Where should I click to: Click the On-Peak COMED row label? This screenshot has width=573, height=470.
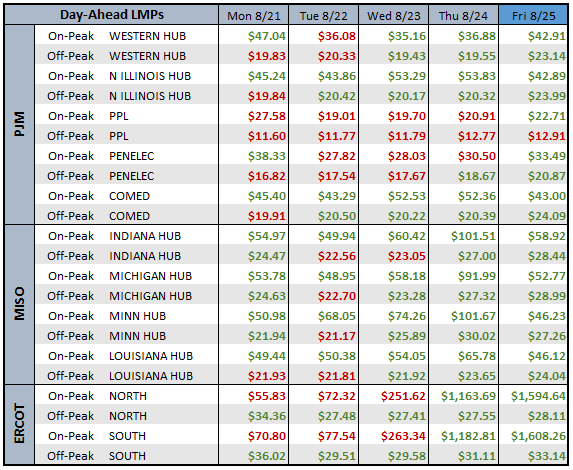[99, 196]
